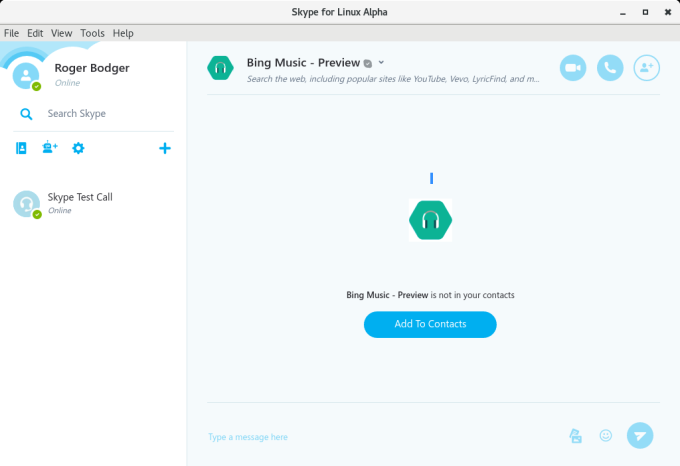680x466 pixels.
Task: Click Roger Bodger's profile avatar
Action: pyautogui.click(x=26, y=74)
